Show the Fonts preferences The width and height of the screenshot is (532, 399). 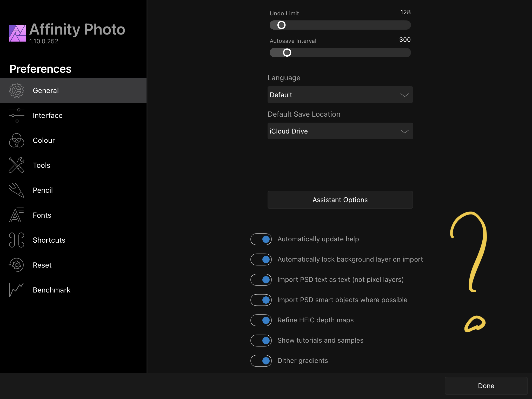[x=73, y=215]
